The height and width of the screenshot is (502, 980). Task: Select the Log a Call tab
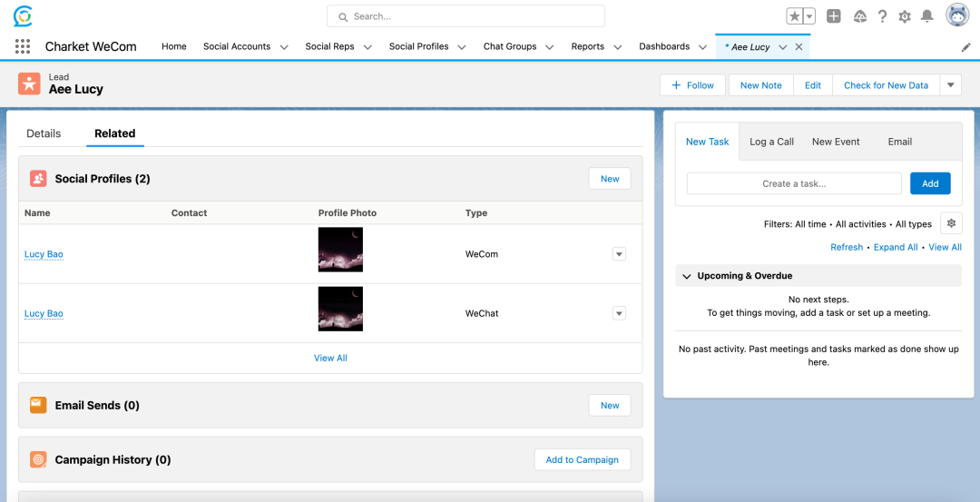(771, 142)
